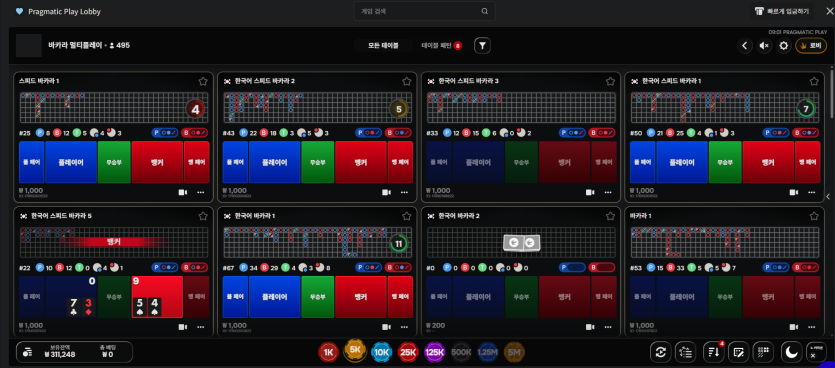Screen dimensions: 835x368
Task: Open video feed for 바카라 1 table
Action: pyautogui.click(x=794, y=327)
